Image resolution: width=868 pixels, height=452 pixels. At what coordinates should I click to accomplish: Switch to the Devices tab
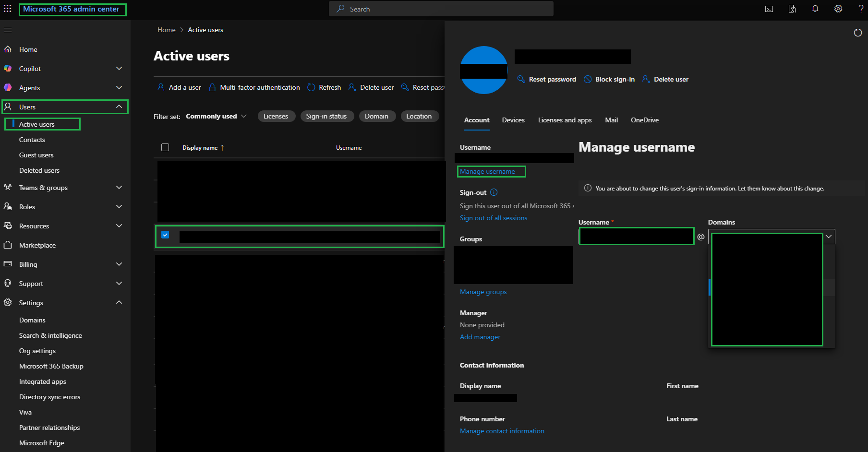pyautogui.click(x=513, y=120)
